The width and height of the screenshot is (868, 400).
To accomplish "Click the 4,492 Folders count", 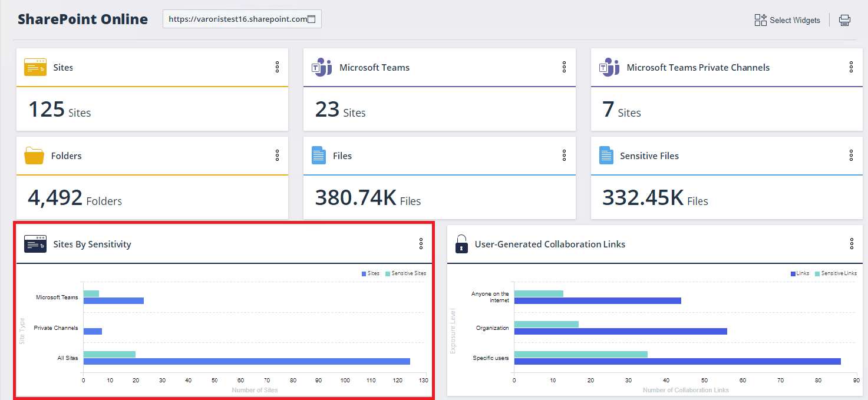I will click(x=75, y=198).
